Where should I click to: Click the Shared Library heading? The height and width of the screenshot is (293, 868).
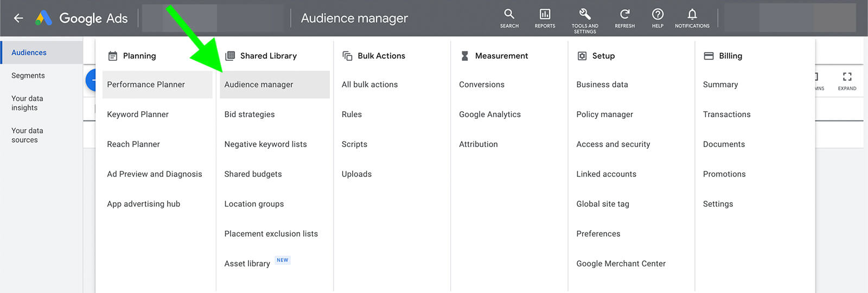(269, 56)
